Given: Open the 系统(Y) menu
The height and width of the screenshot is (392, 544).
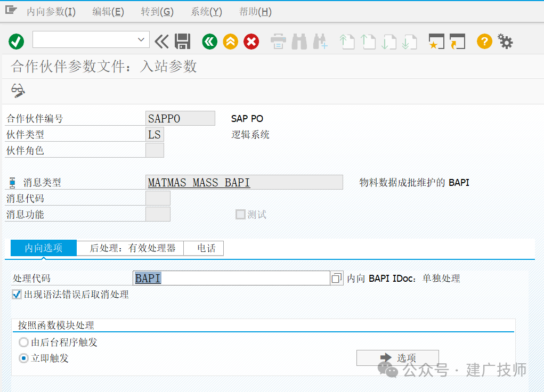Looking at the screenshot, I should [x=206, y=12].
